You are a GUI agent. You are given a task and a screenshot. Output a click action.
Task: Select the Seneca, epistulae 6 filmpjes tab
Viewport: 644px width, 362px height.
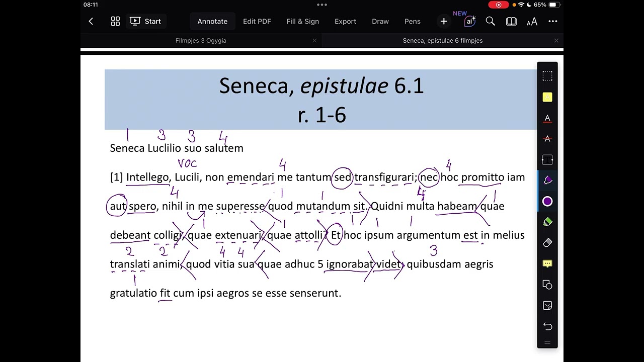tap(443, 41)
